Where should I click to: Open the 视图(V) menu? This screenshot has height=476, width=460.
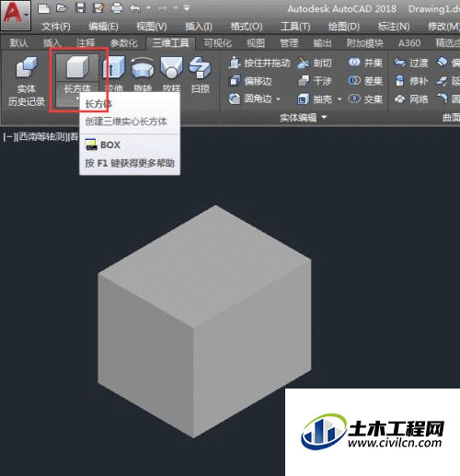(152, 27)
